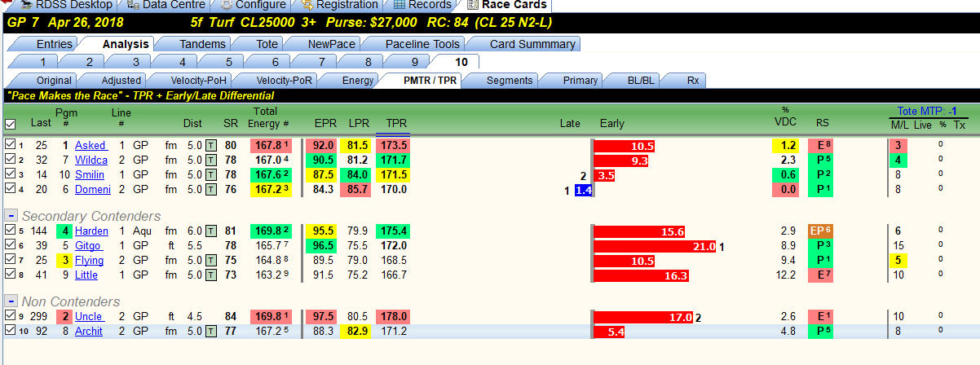Open the Wildca horse link
The width and height of the screenshot is (980, 365).
(x=91, y=160)
